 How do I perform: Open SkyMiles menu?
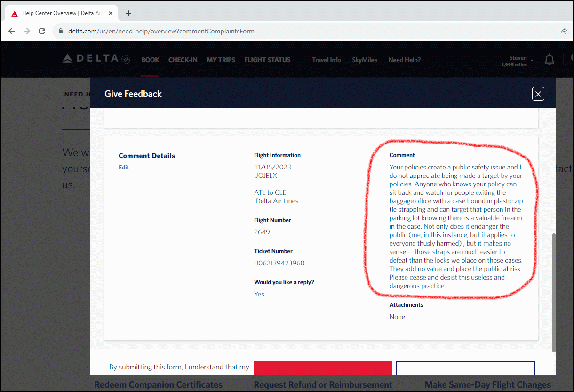(x=365, y=60)
